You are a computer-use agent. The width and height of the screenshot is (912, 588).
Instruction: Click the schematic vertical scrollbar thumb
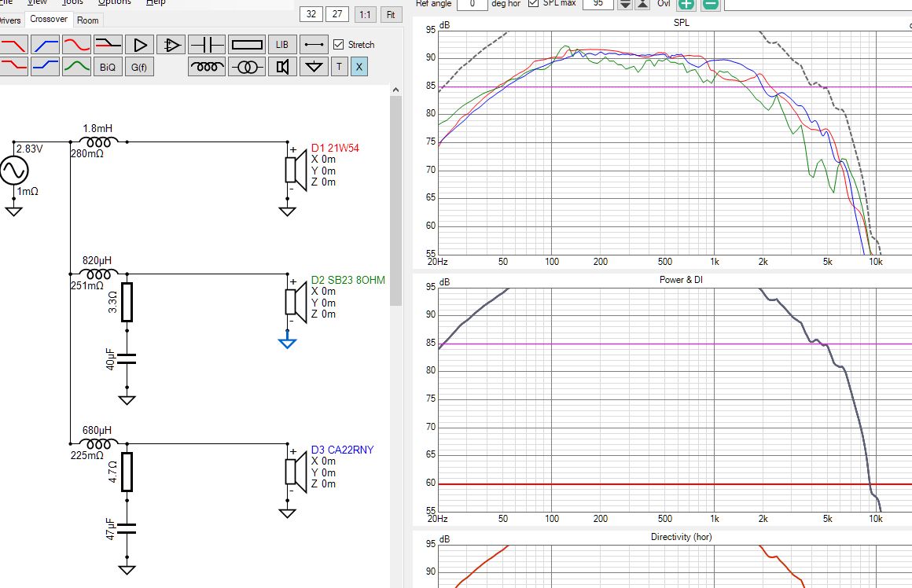(395, 201)
